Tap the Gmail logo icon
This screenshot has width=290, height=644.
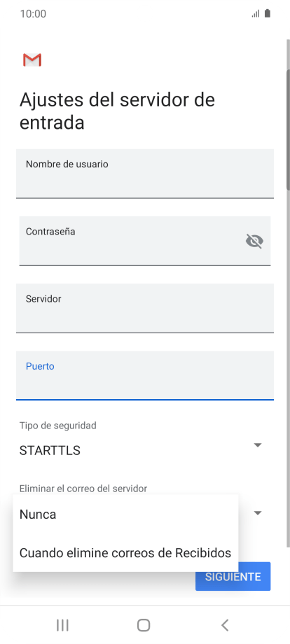point(32,60)
